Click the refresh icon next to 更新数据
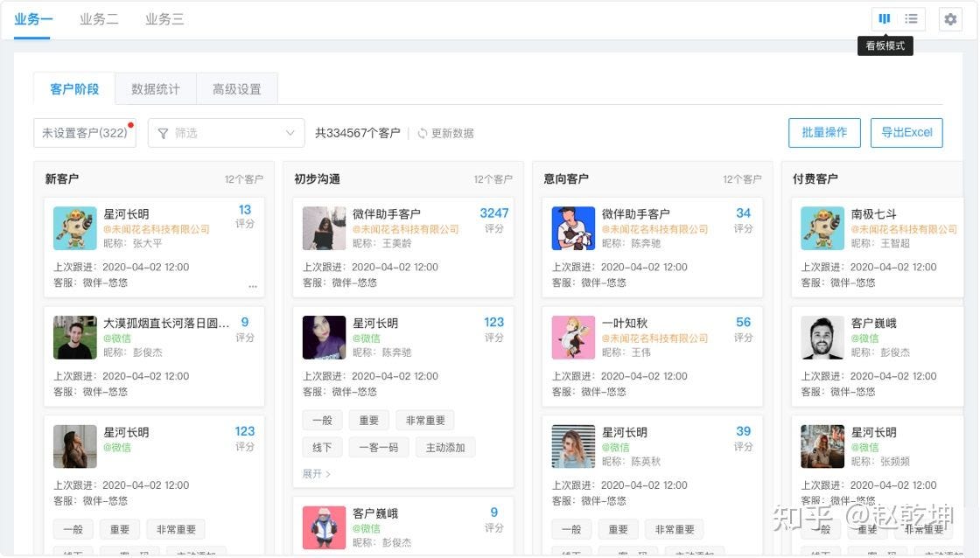980x558 pixels. pyautogui.click(x=423, y=133)
